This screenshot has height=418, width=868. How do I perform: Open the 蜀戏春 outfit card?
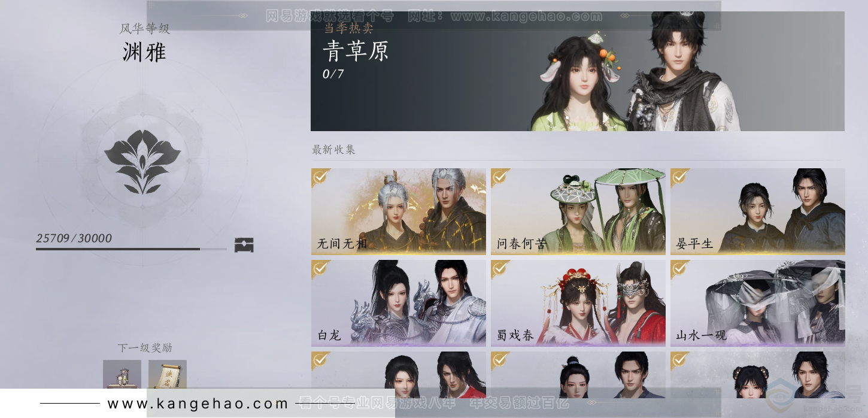(x=578, y=303)
